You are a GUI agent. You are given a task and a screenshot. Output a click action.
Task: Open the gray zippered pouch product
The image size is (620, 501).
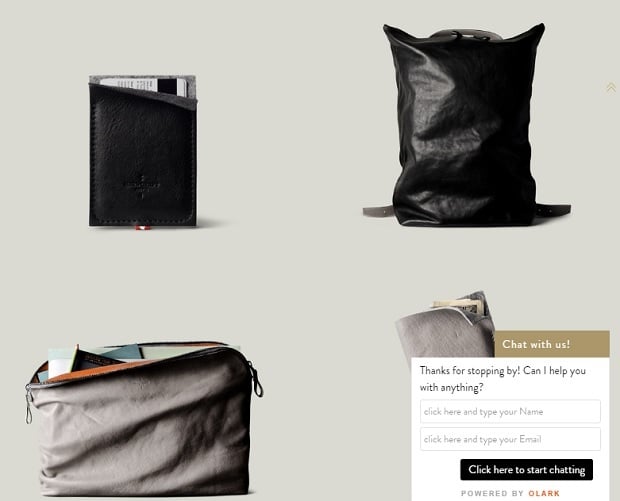pos(144,419)
